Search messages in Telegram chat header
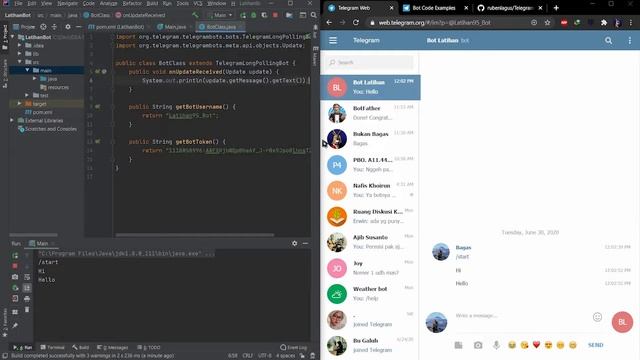The width and height of the screenshot is (640, 360). 609,40
